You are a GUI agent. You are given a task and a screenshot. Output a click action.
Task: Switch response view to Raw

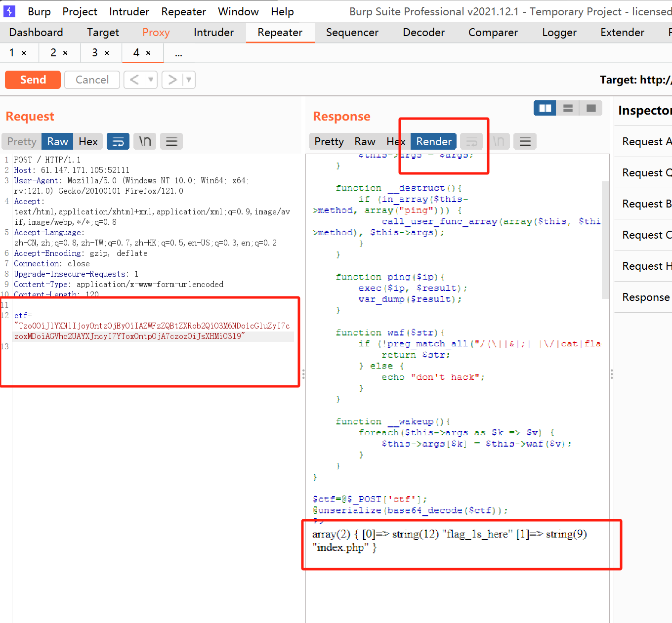[x=365, y=142]
